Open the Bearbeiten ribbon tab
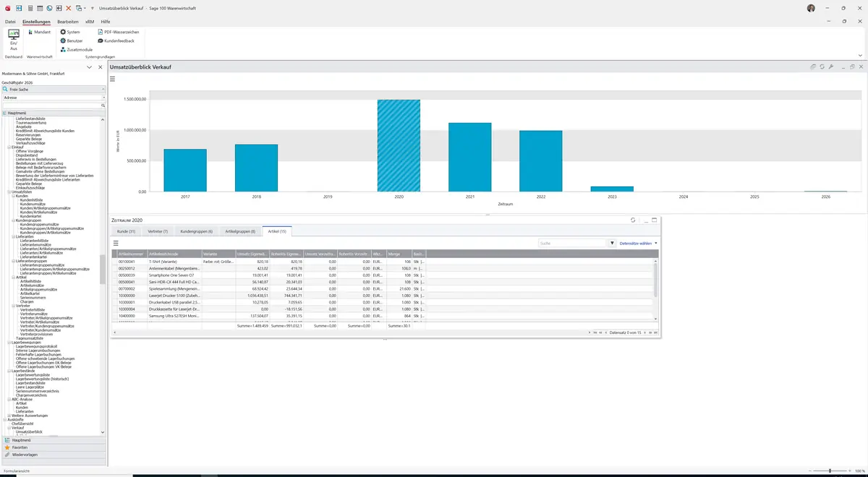868x477 pixels. (68, 22)
